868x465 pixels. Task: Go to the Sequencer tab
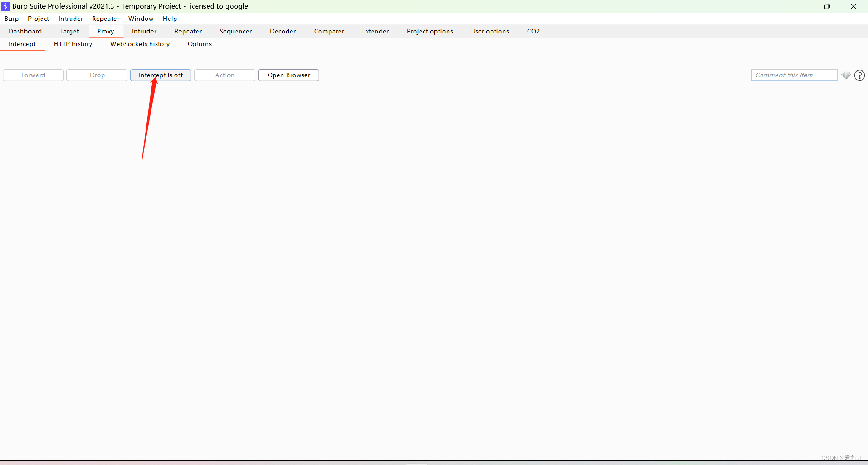[x=236, y=31]
